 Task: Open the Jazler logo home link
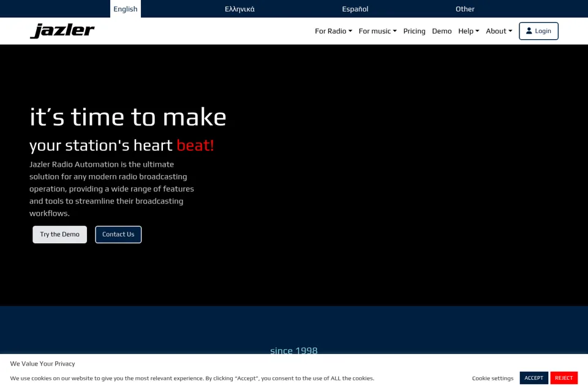pos(62,31)
